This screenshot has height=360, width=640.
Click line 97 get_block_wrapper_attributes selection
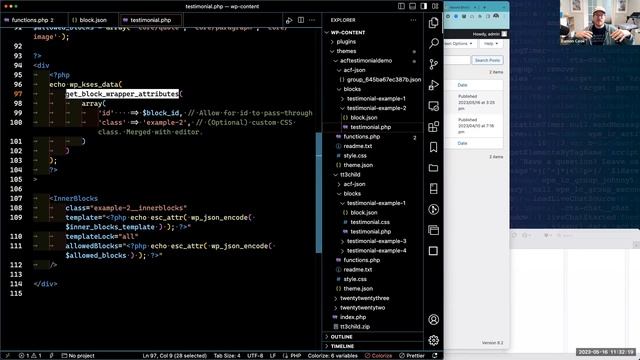pyautogui.click(x=122, y=94)
